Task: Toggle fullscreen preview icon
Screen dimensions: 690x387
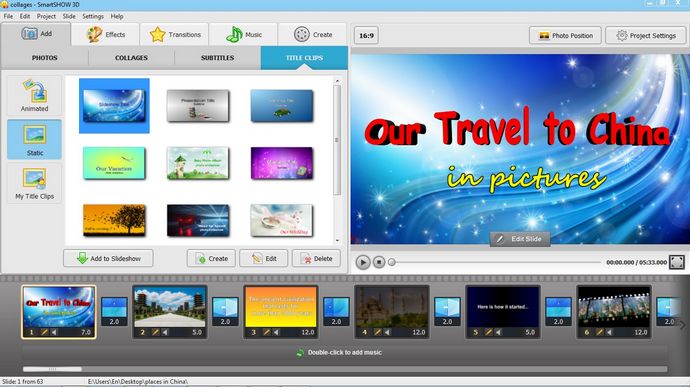Action: [x=677, y=262]
